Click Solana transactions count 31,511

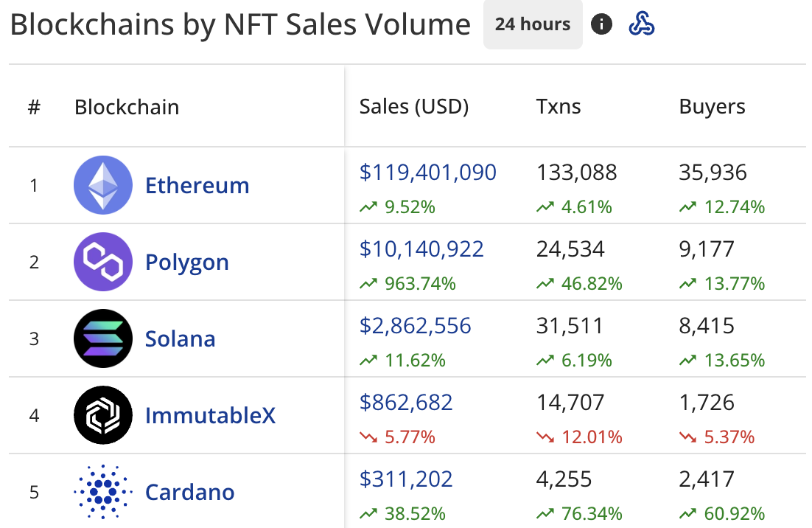pos(570,326)
